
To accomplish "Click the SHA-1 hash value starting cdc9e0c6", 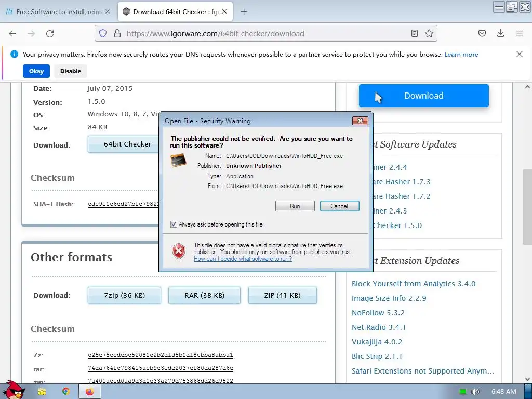I will click(124, 204).
